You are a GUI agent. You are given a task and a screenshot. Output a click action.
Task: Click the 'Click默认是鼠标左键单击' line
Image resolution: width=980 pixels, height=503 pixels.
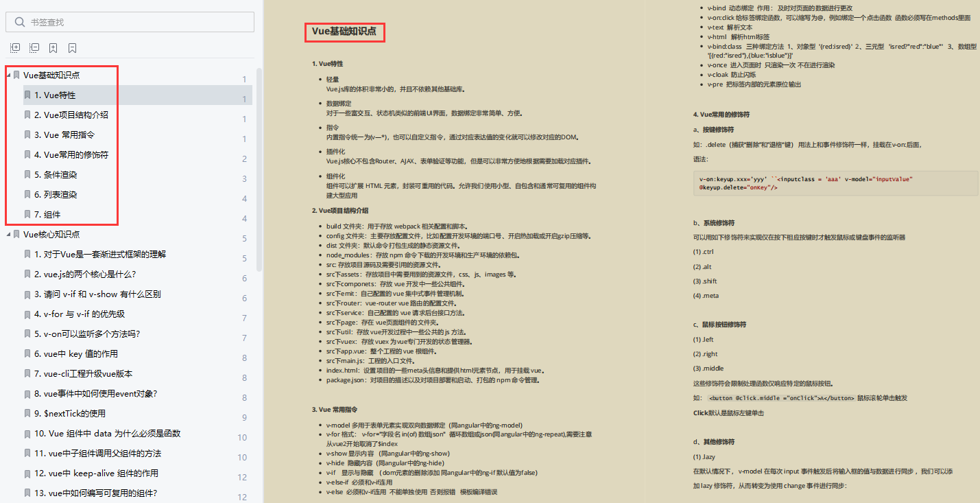pos(728,413)
